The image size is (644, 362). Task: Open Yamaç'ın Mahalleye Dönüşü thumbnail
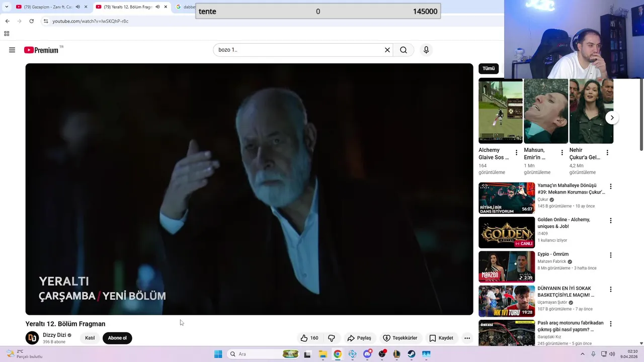[x=507, y=198]
